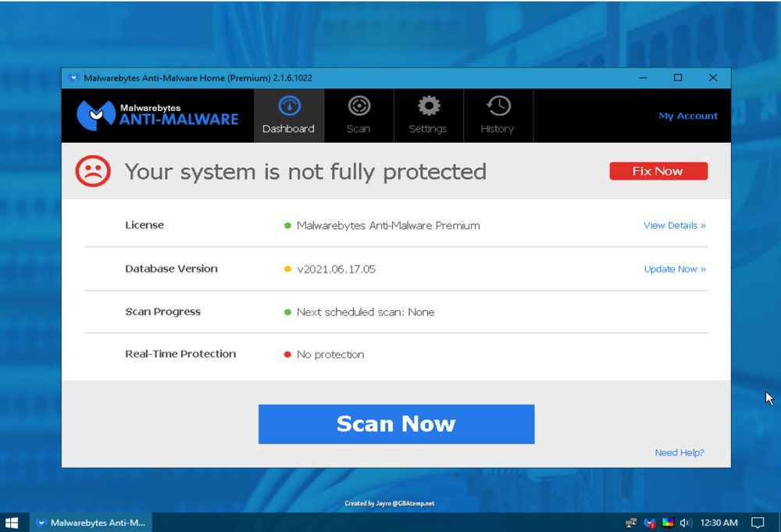Go to My Account
The width and height of the screenshot is (781, 532).
tap(687, 115)
